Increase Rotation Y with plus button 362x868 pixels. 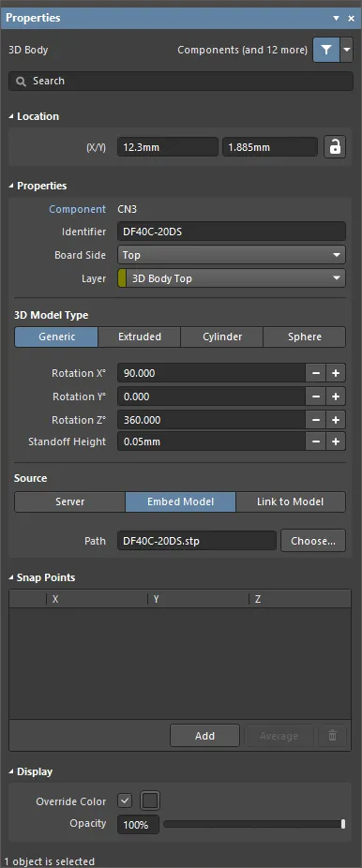pos(336,397)
